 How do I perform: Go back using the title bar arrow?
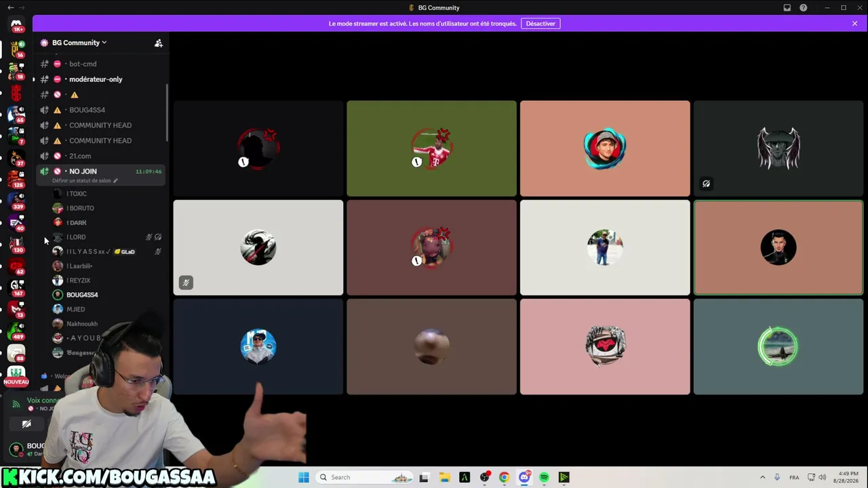click(10, 7)
